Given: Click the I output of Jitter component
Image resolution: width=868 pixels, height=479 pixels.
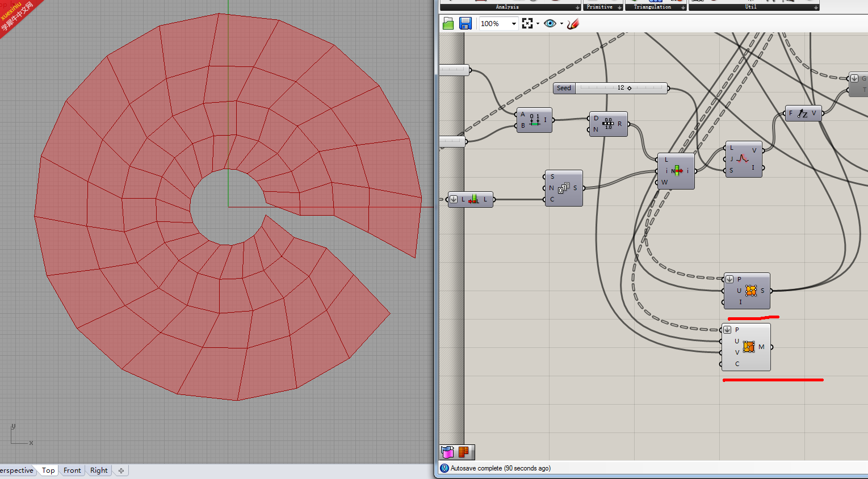Looking at the screenshot, I should tap(753, 167).
